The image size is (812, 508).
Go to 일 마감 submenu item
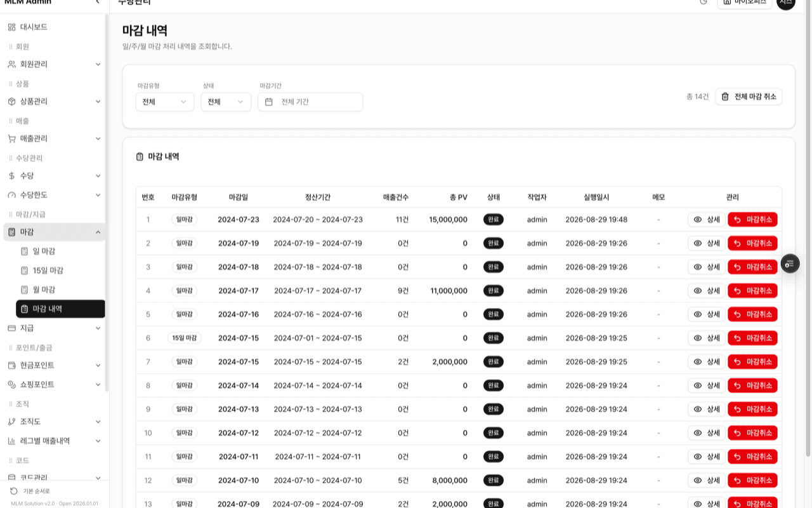coord(60,251)
